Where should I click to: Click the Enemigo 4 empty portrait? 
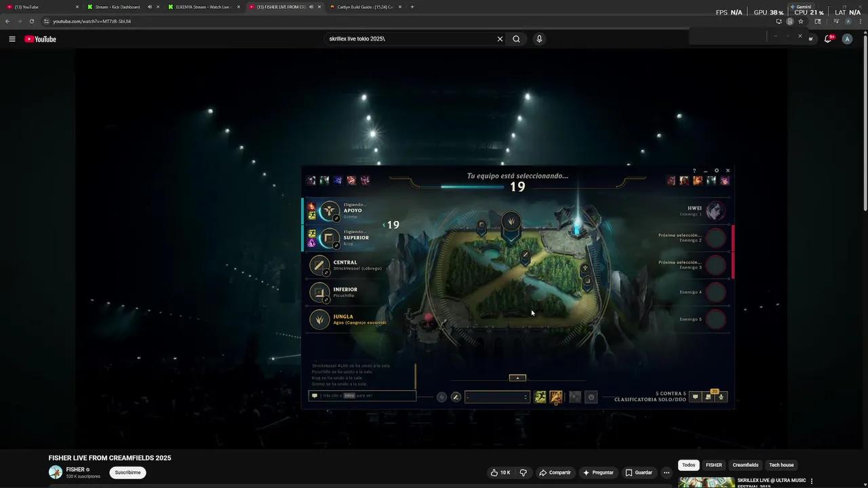715,292
